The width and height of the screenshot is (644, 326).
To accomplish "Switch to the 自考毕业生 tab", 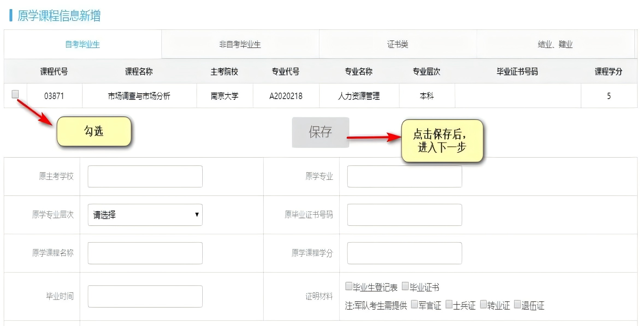I will [82, 44].
